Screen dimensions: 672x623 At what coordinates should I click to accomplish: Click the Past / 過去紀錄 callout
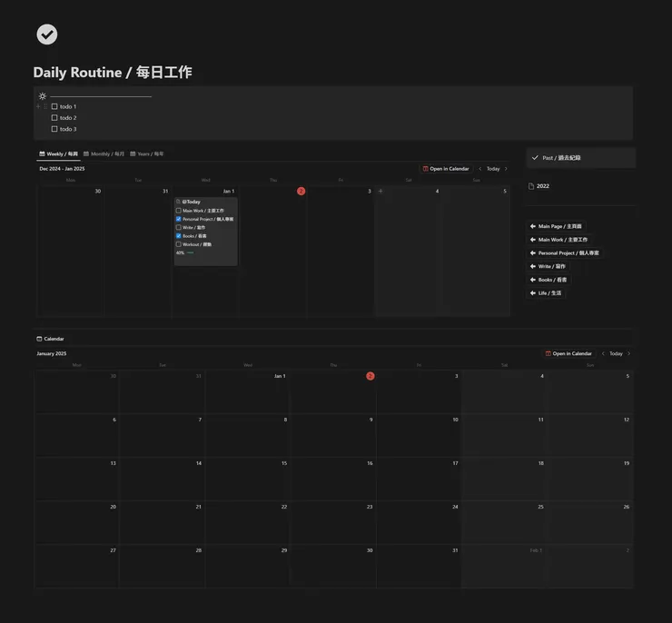pos(581,158)
